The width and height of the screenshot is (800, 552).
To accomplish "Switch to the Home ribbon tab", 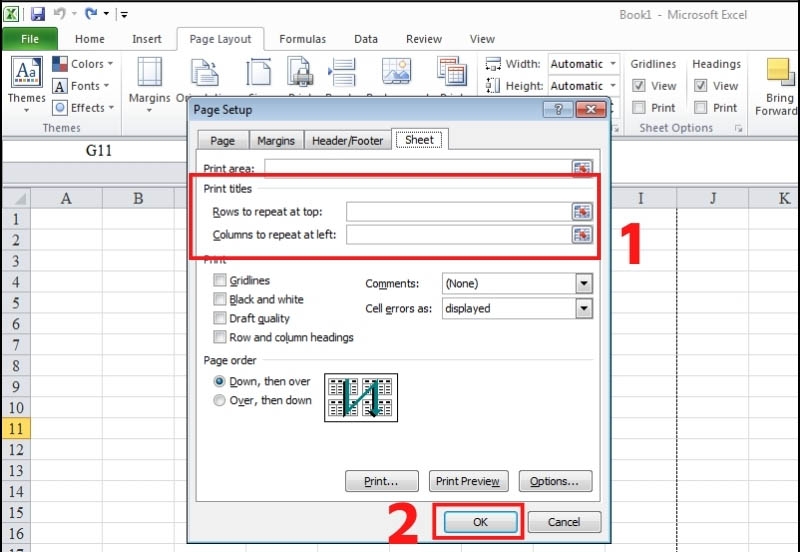I will click(x=90, y=39).
